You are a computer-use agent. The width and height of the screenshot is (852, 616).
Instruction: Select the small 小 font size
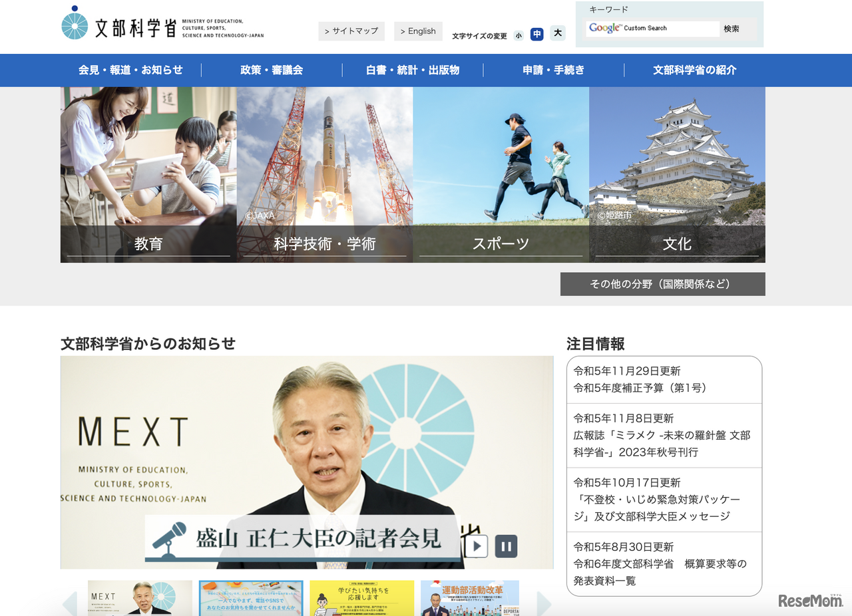(519, 35)
